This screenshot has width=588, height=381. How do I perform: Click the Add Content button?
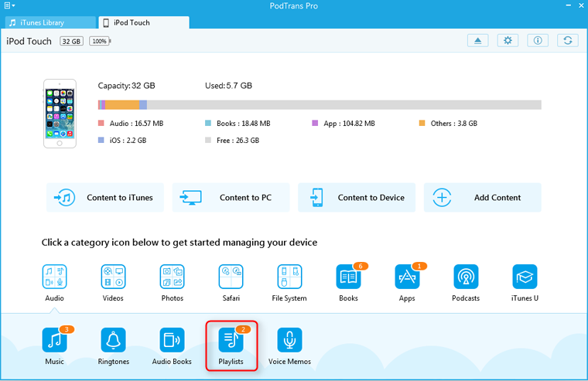tap(483, 198)
